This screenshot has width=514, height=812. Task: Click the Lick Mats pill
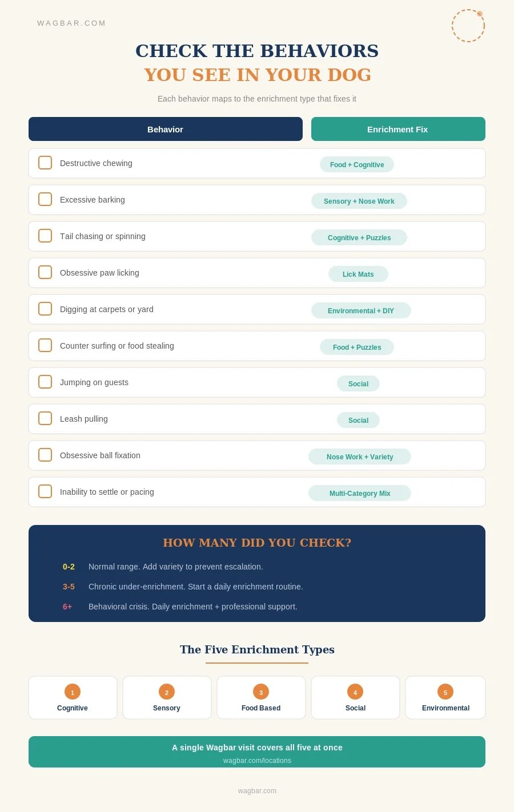tap(358, 274)
